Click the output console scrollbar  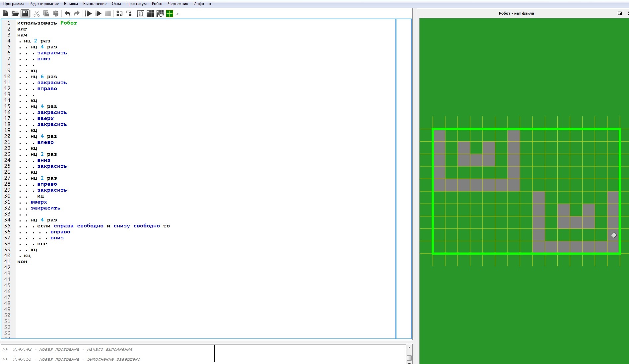coord(409,357)
